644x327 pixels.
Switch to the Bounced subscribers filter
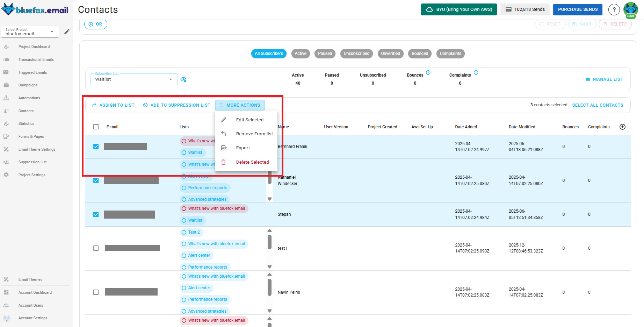(420, 54)
